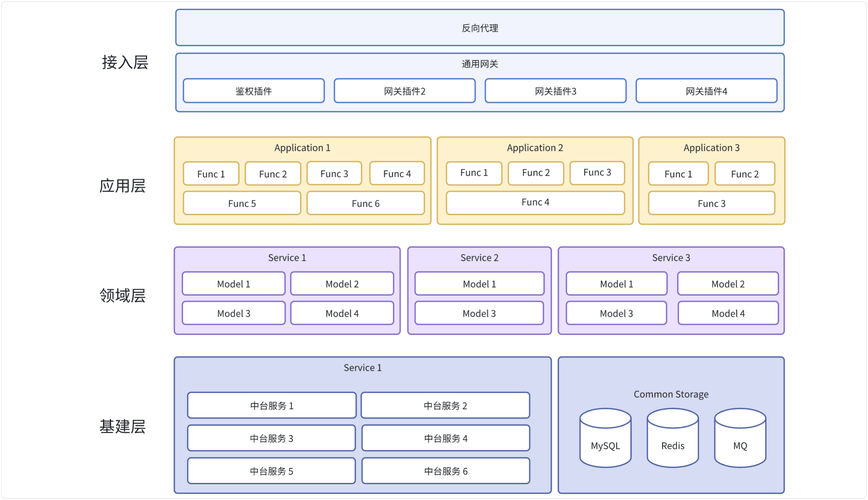Click the Application 1 title label
Image resolution: width=868 pixels, height=500 pixels.
(302, 148)
